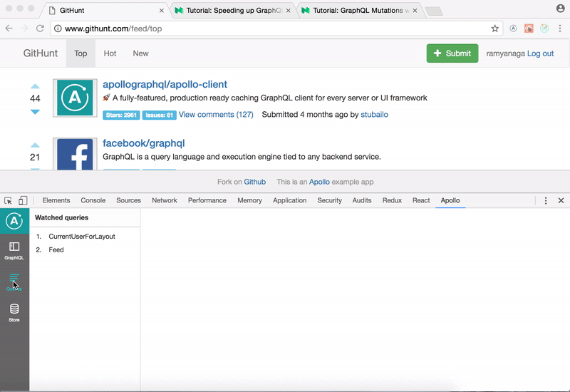
Task: Close the DevTools panel
Action: tap(561, 200)
